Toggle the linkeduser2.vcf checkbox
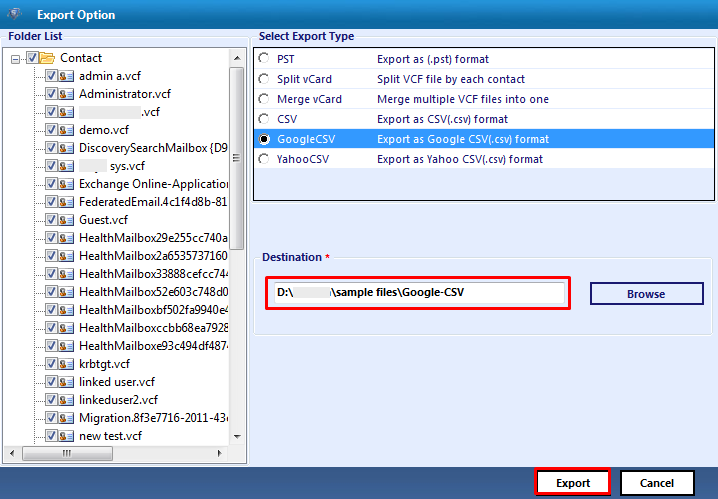Screen dimensions: 718x499 click(51, 400)
